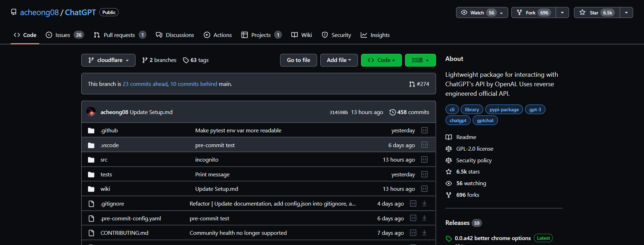Expand the green Code dropdown

click(x=381, y=60)
